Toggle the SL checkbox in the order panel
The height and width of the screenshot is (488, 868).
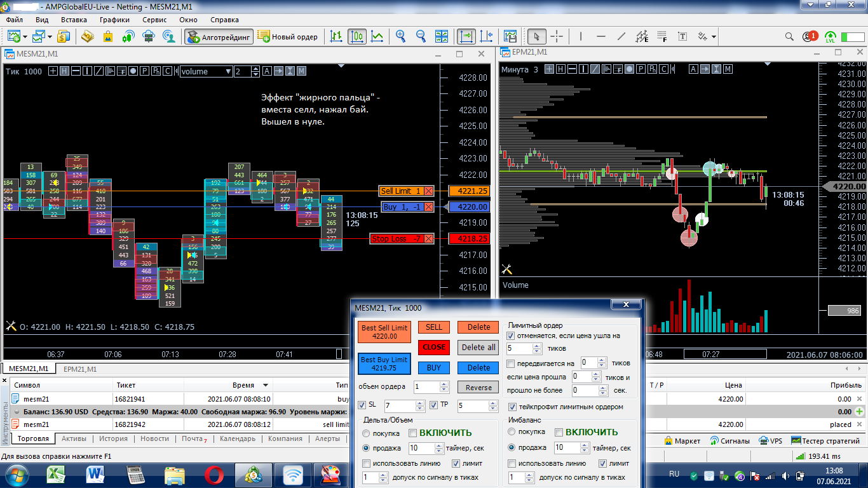[x=362, y=405]
